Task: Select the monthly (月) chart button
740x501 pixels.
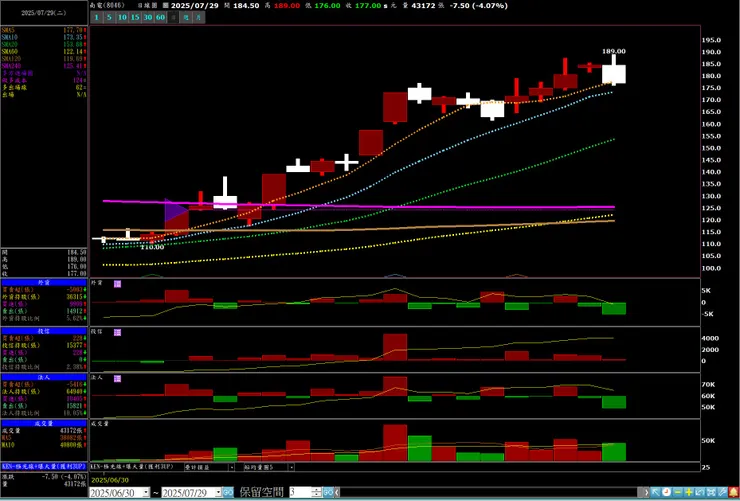Action: coord(199,17)
